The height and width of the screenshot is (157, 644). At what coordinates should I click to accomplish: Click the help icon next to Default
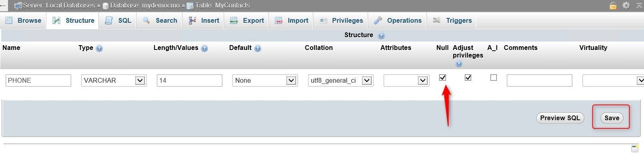point(258,49)
